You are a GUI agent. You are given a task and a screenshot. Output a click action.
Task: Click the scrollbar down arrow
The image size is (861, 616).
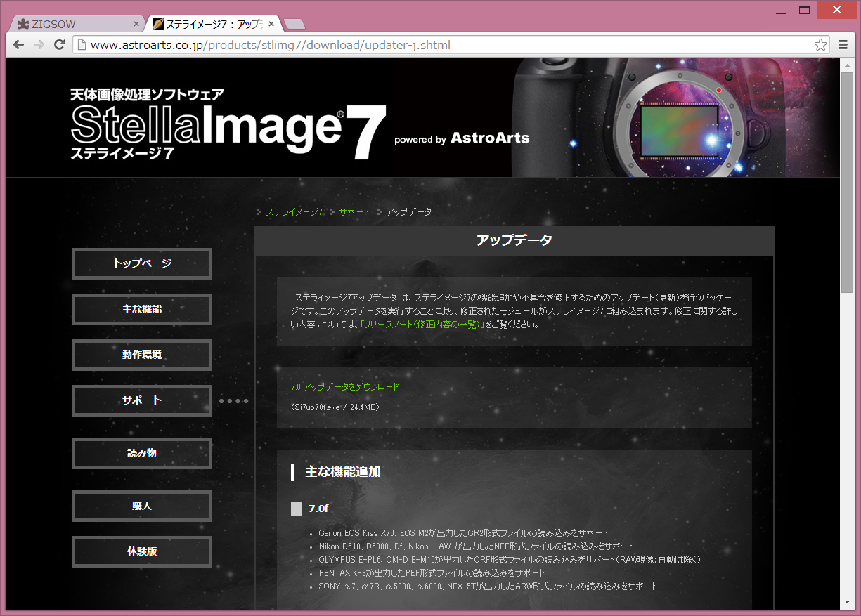(x=846, y=602)
